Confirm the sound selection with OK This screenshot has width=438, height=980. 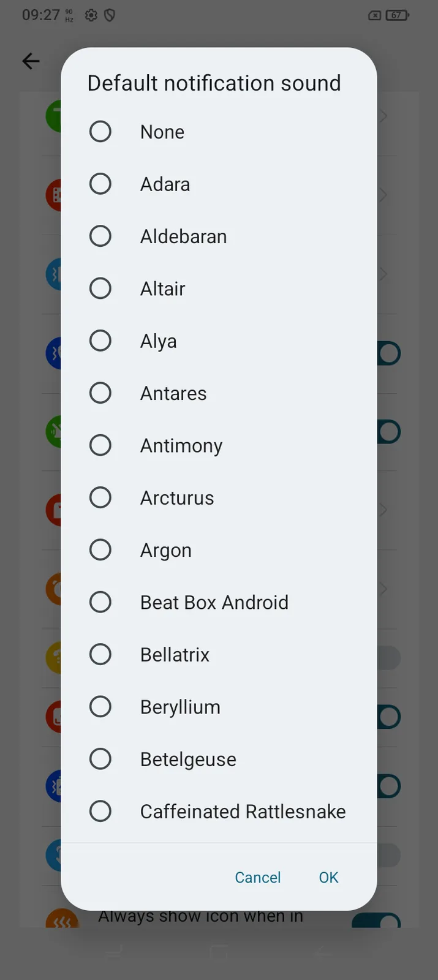point(328,877)
